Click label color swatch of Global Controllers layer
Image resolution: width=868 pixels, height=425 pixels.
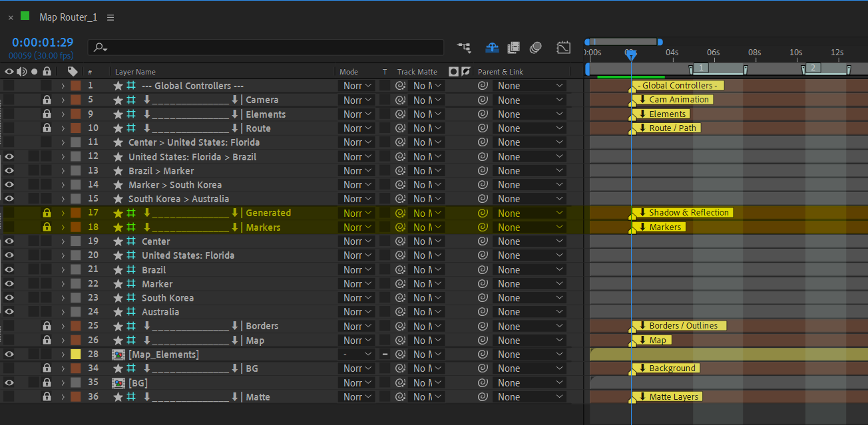coord(75,86)
